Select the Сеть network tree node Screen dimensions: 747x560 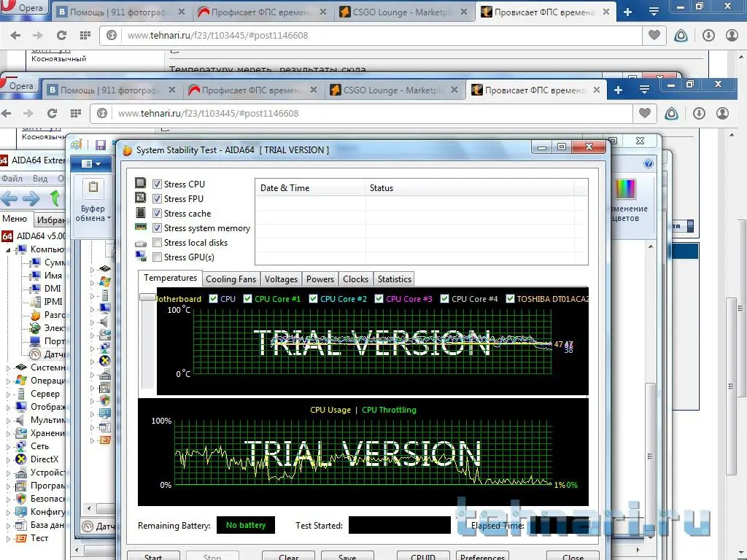click(32, 446)
